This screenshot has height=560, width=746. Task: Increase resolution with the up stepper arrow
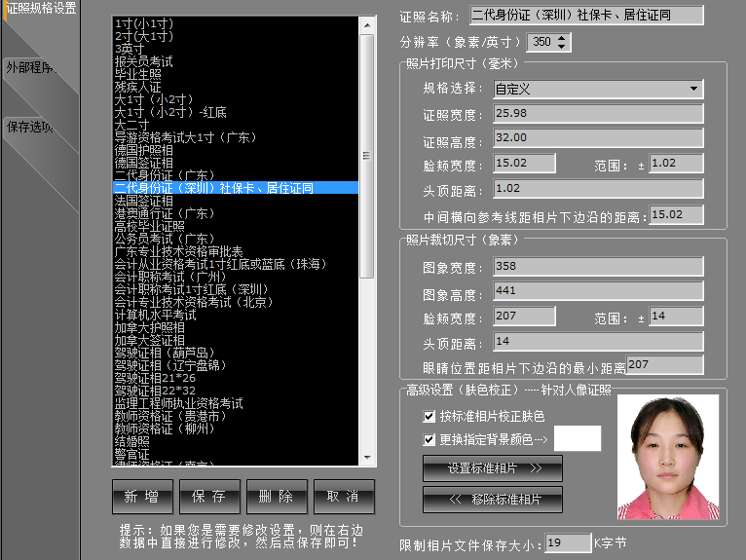click(561, 38)
